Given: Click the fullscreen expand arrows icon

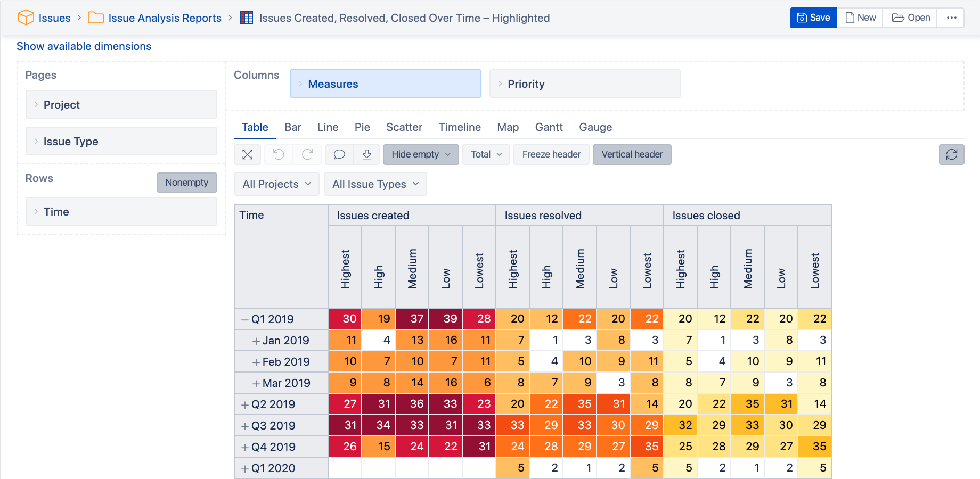Looking at the screenshot, I should pyautogui.click(x=247, y=154).
